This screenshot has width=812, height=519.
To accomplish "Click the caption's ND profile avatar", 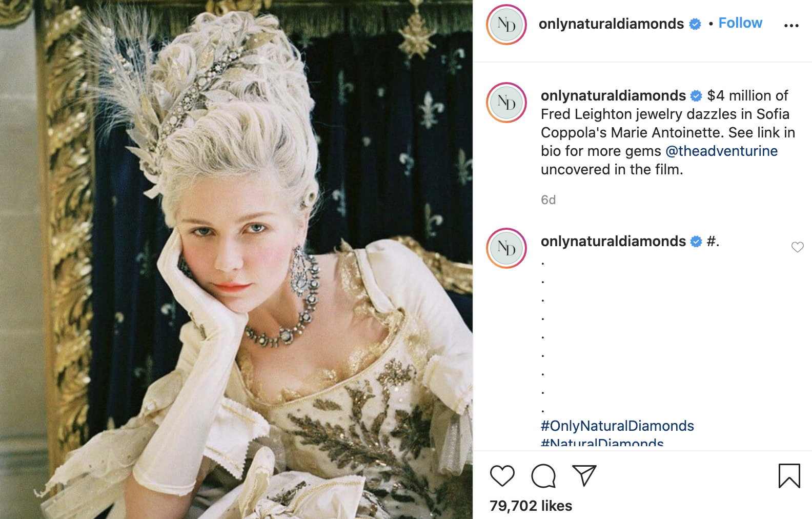I will [x=506, y=103].
